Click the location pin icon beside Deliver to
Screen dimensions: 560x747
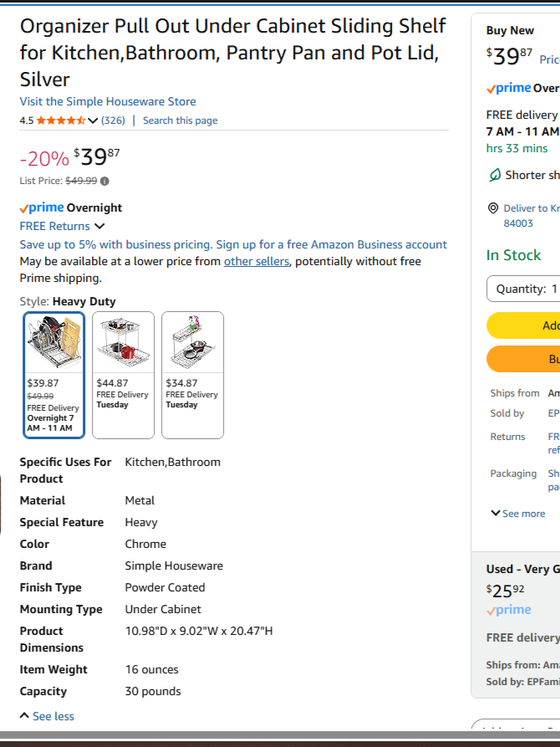click(493, 208)
